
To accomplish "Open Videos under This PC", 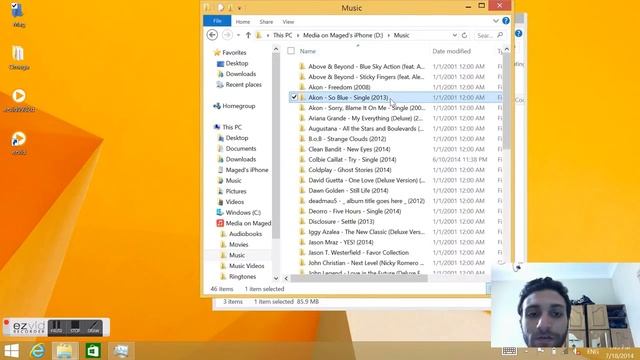I will click(235, 202).
